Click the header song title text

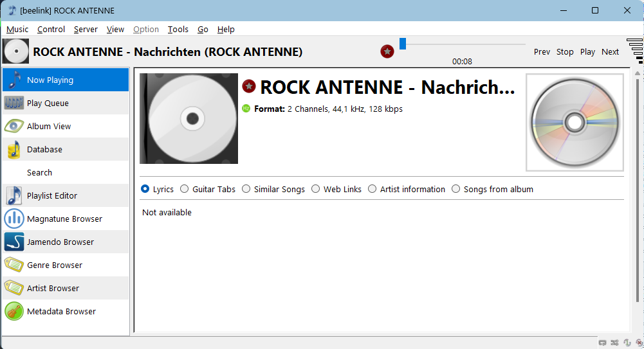click(167, 51)
